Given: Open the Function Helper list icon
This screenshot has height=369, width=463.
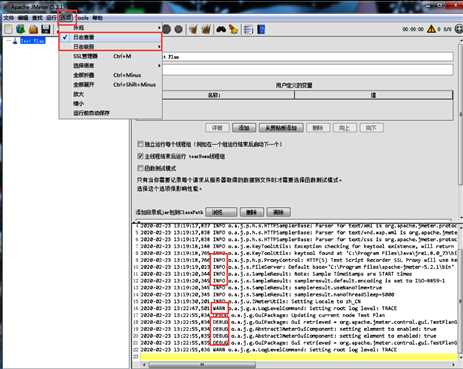Looking at the screenshot, I should 248,29.
